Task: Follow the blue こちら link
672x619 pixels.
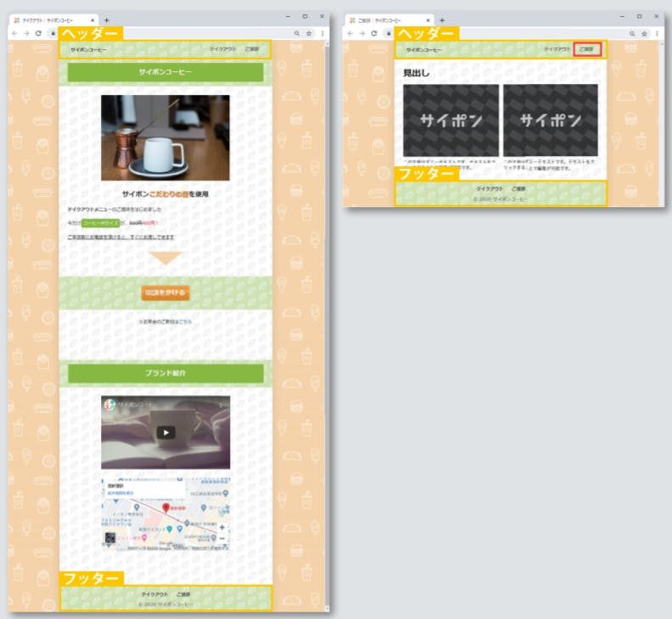Action: pyautogui.click(x=185, y=321)
